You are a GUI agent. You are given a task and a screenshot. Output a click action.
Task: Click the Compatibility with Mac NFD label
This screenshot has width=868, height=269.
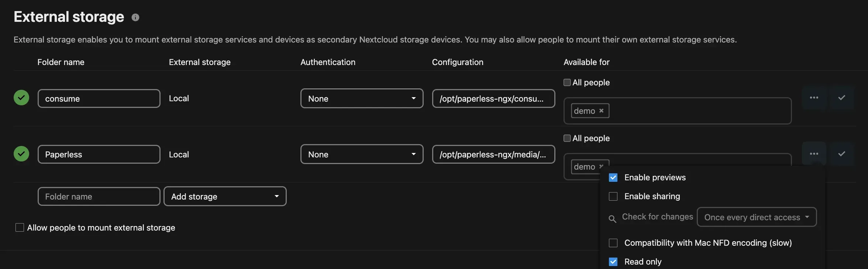(708, 243)
